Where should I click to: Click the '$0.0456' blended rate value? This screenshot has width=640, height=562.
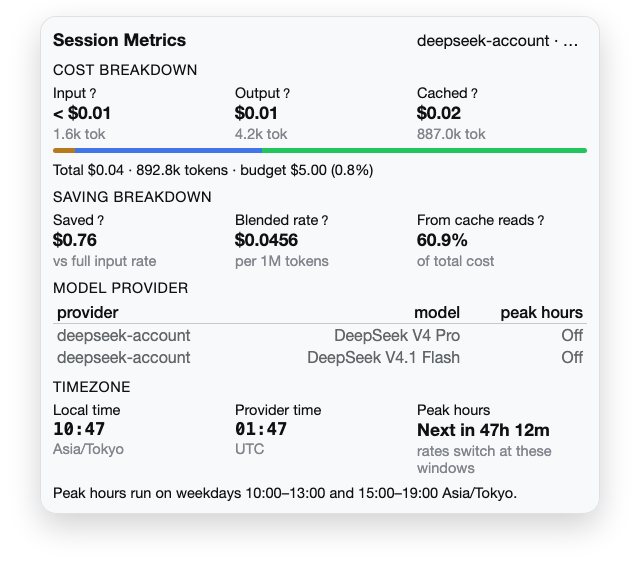(x=266, y=240)
